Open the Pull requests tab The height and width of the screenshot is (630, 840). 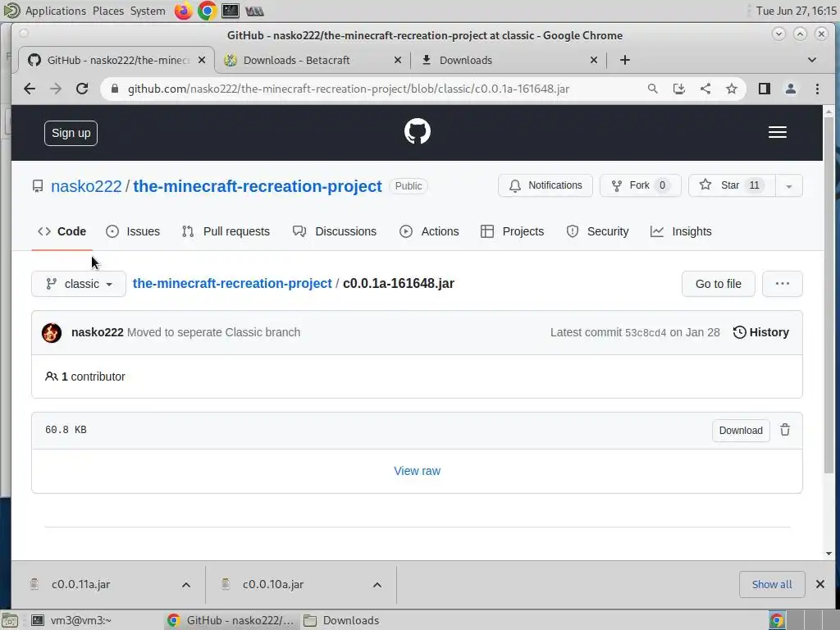click(226, 231)
